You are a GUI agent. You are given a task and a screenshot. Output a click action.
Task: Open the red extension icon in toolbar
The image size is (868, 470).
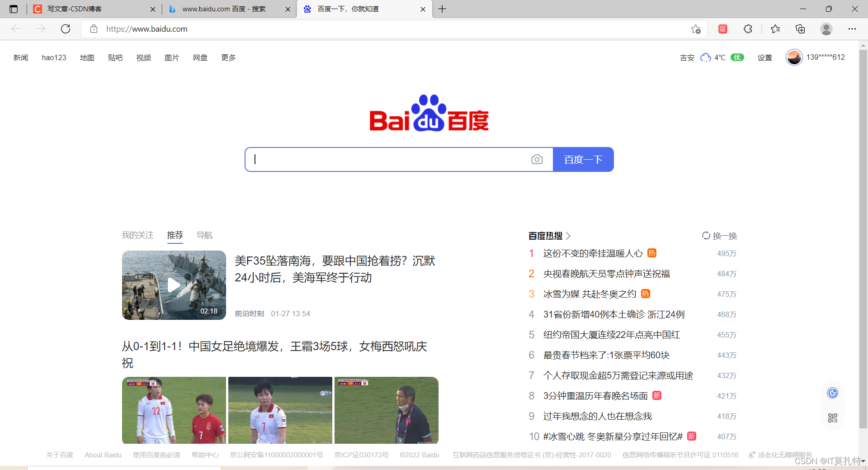click(x=722, y=29)
